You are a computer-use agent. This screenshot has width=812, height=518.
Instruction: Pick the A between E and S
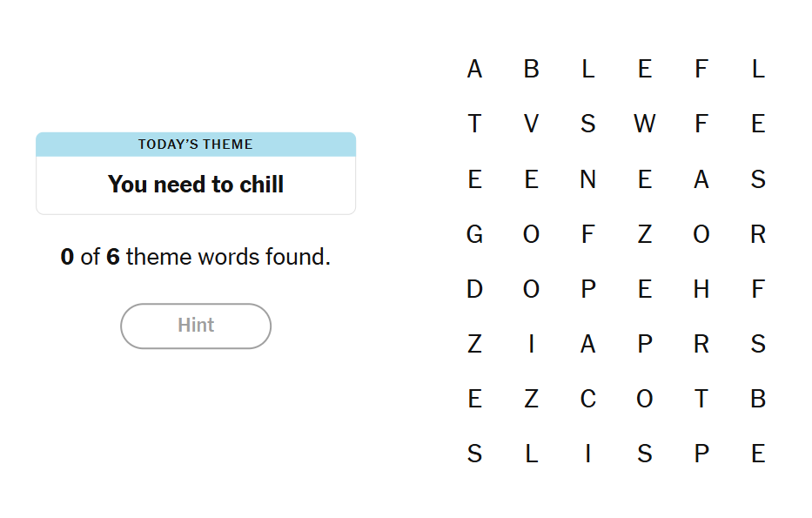701,179
